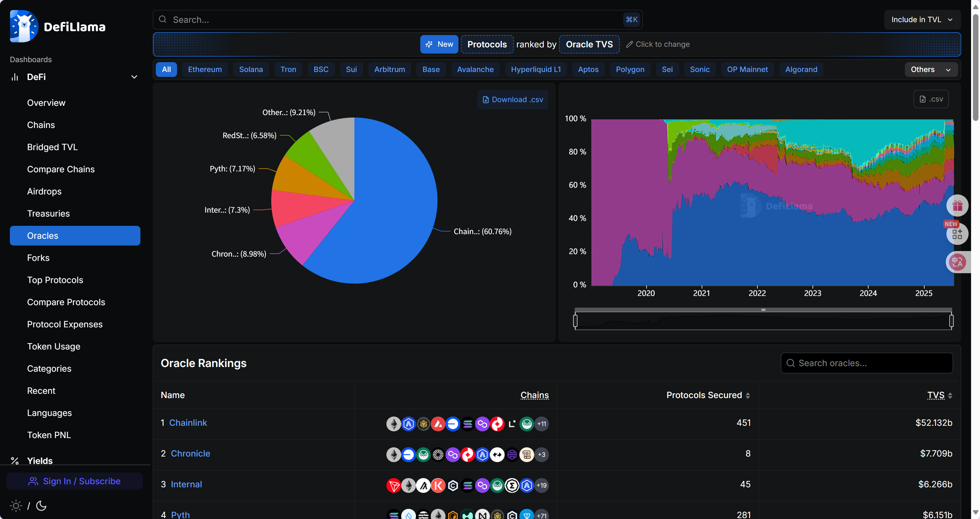Click the +11 chains badge in Chainlink row
980x519 pixels.
coord(542,424)
